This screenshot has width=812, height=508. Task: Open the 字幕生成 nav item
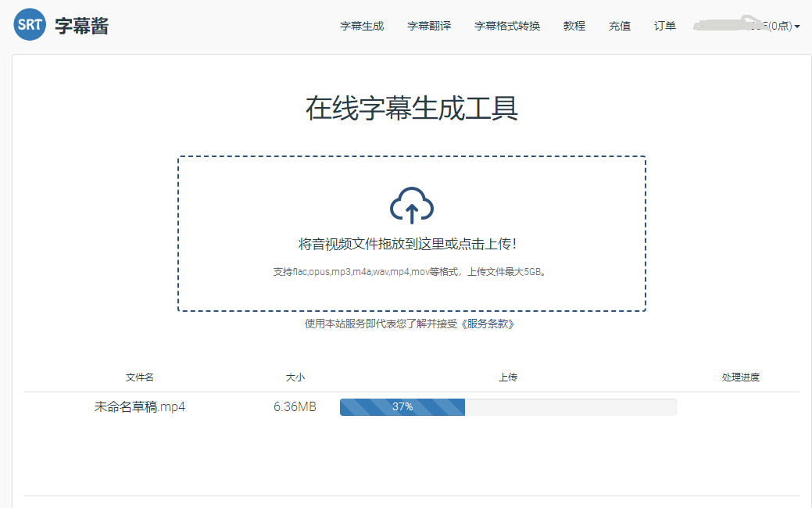click(362, 26)
